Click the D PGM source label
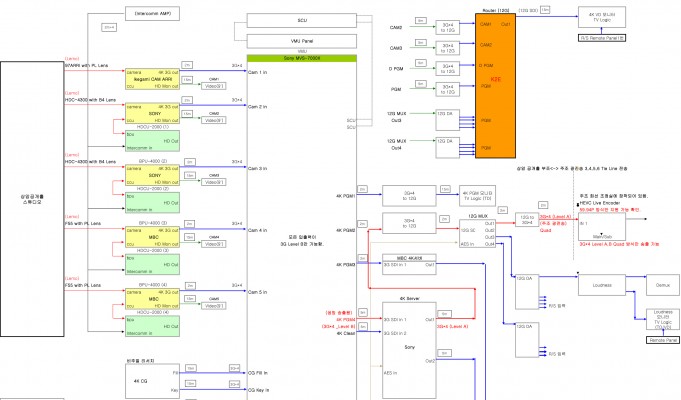This screenshot has width=681, height=400. coord(396,69)
